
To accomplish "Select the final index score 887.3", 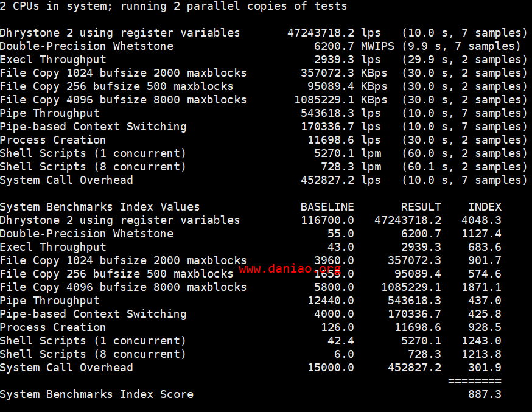I will click(485, 394).
